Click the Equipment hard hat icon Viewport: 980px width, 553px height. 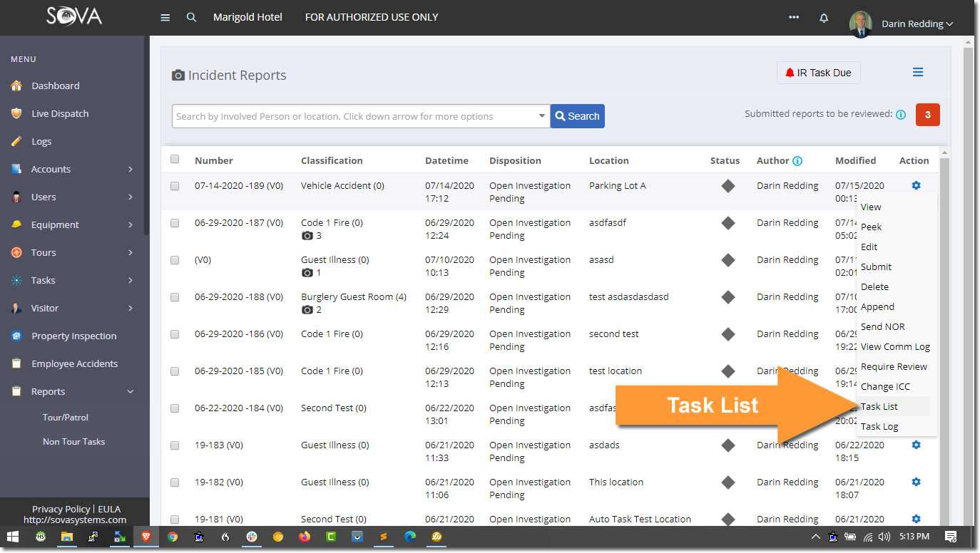(16, 224)
